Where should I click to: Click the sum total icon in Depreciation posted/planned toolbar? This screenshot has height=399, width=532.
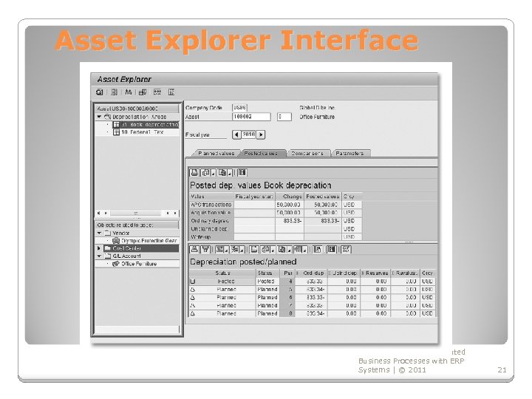coord(219,250)
